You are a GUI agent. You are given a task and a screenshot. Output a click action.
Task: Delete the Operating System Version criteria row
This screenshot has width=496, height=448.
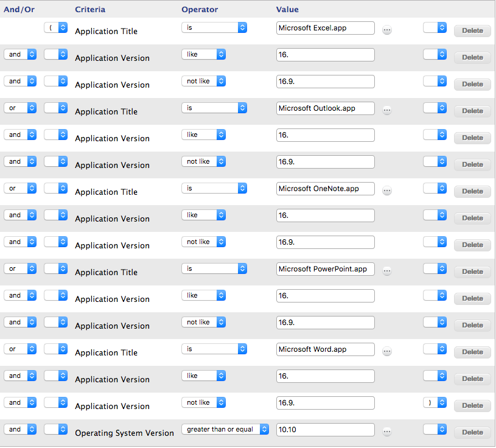coord(472,433)
